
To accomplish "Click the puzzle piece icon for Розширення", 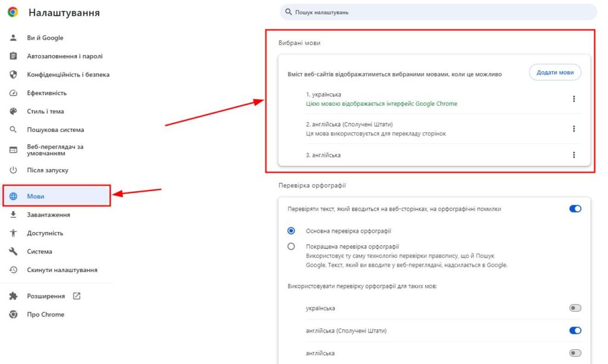I will [x=13, y=296].
